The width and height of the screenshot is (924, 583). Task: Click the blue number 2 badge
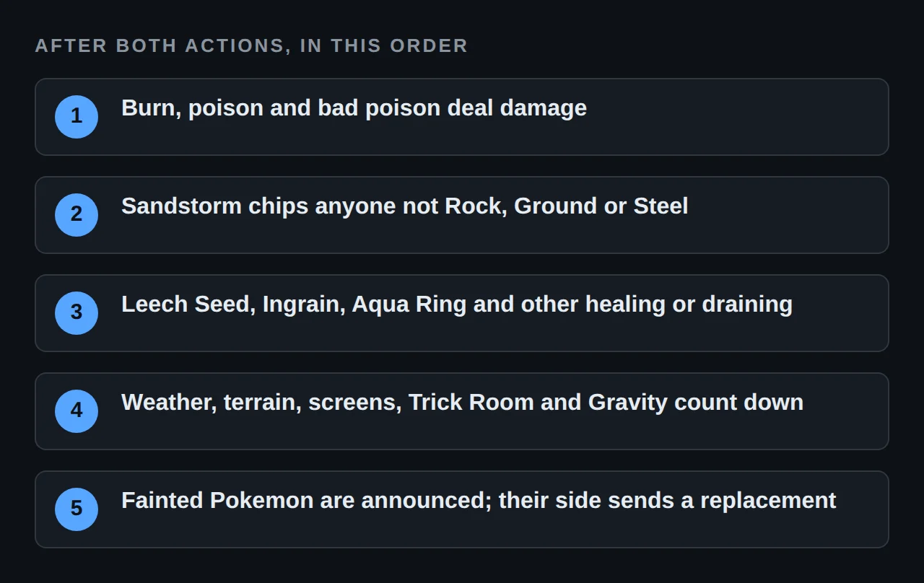[77, 215]
